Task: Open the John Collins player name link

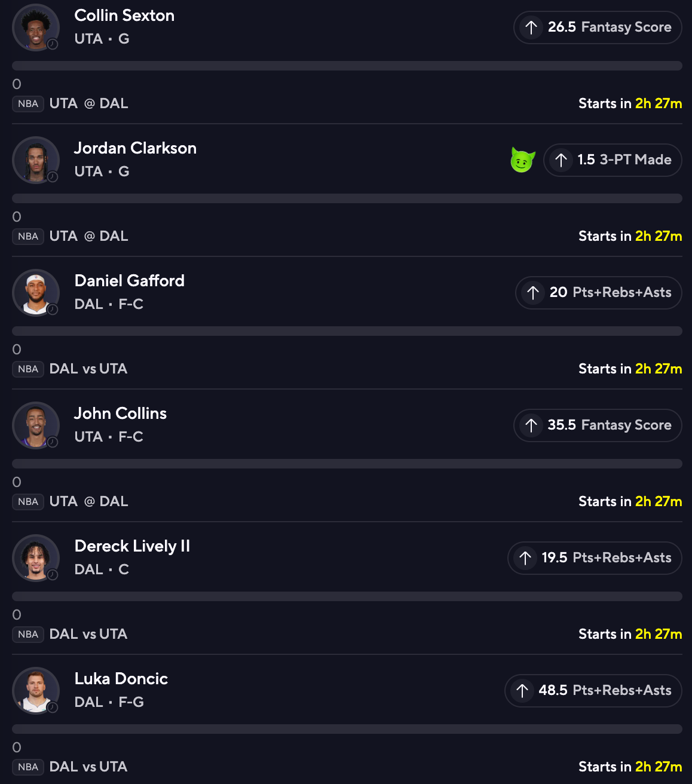Action: click(120, 414)
